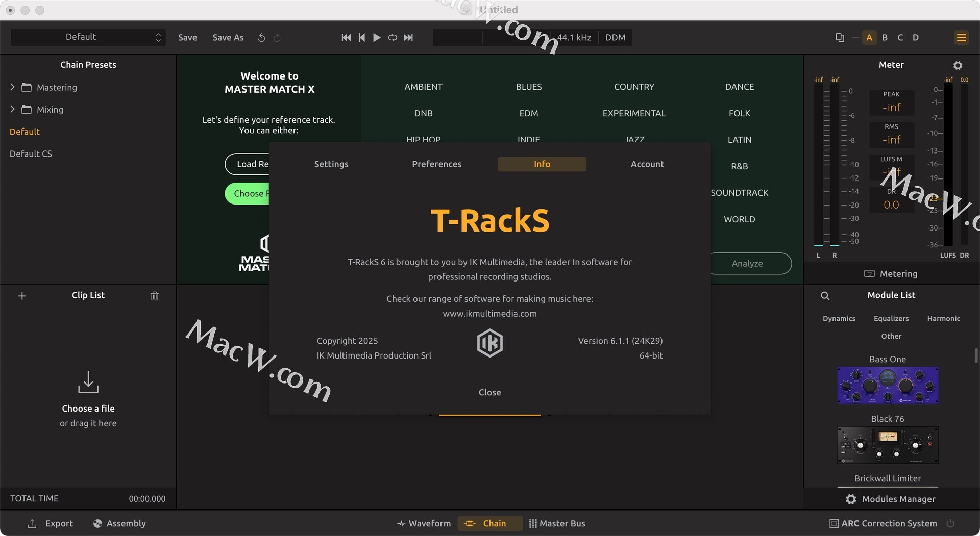Expand the Mixing presets folder
The height and width of the screenshot is (536, 980).
point(12,109)
